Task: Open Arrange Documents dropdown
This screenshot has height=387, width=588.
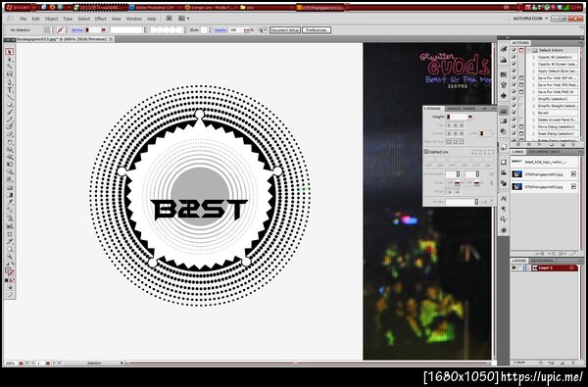Action: (x=184, y=19)
